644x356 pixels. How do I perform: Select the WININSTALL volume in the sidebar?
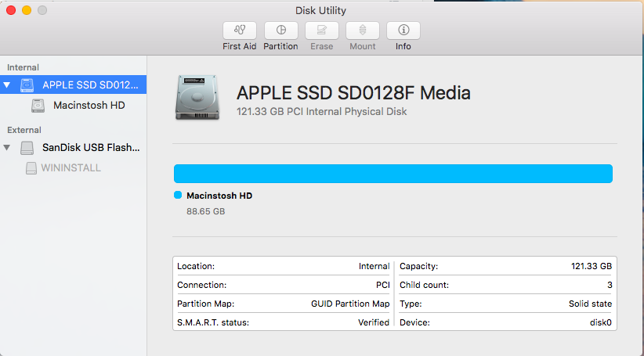click(x=73, y=167)
